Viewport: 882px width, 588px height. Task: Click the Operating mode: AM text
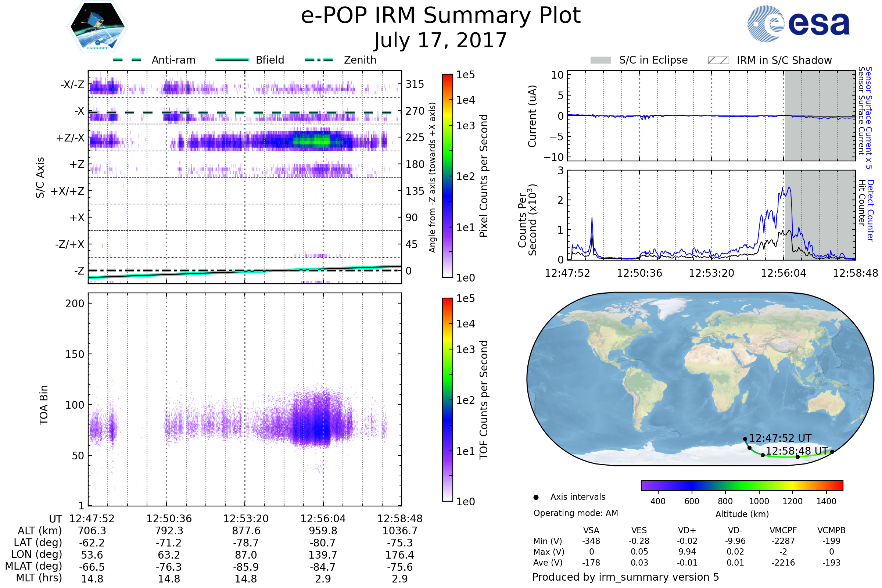(576, 513)
